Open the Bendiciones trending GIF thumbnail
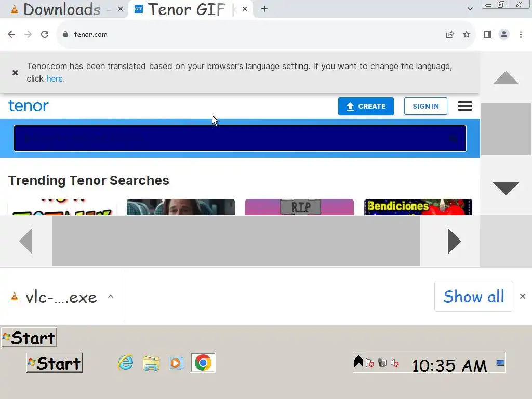The height and width of the screenshot is (399, 532). [x=418, y=207]
